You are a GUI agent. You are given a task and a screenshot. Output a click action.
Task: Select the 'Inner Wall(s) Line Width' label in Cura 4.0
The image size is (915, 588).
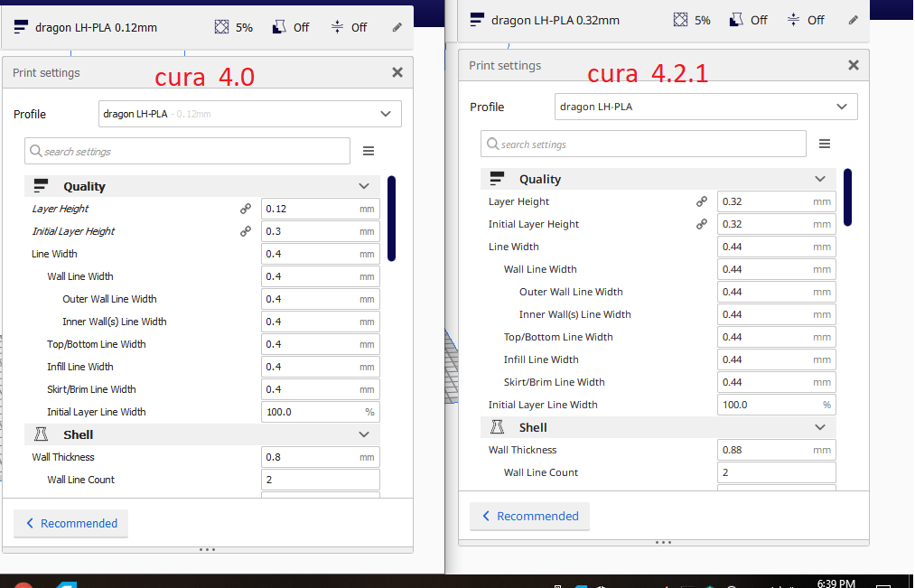(115, 322)
